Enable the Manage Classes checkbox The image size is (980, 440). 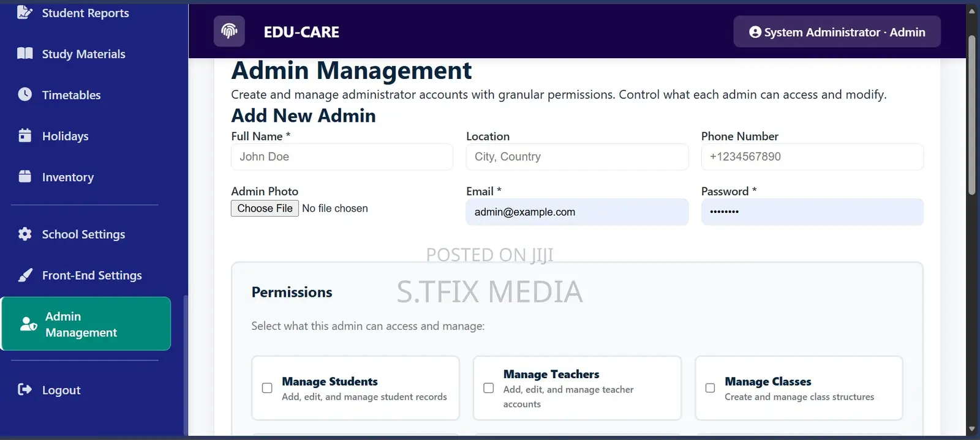pyautogui.click(x=710, y=388)
